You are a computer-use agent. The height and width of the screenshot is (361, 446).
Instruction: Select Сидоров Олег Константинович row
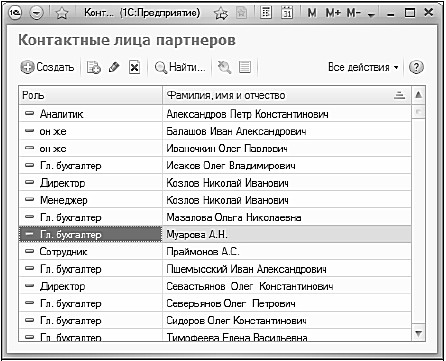(x=215, y=321)
